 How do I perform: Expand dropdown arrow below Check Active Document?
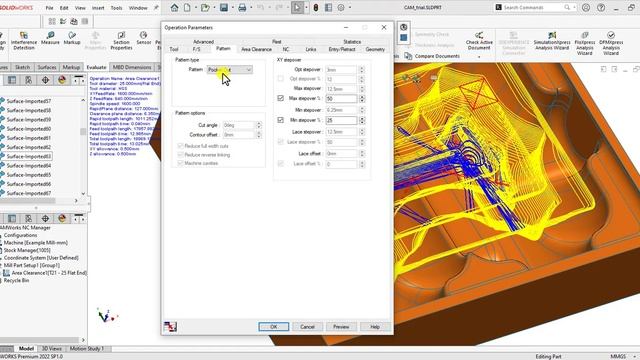click(x=479, y=57)
